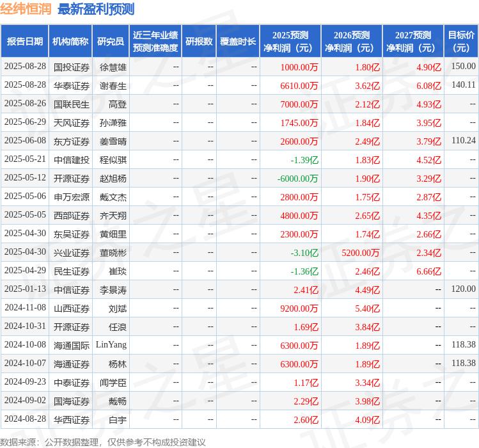Select researcher 徐慧雄

point(113,67)
